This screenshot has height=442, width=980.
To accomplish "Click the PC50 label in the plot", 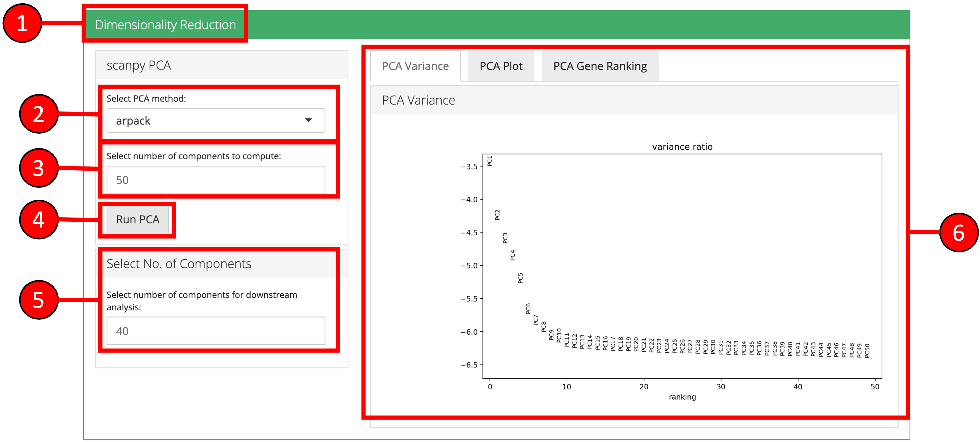I will 867,350.
